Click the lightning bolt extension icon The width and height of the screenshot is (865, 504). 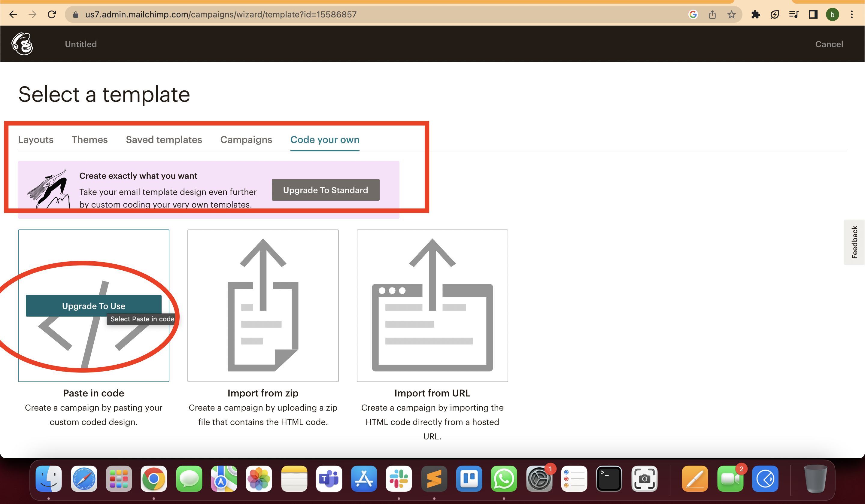point(775,14)
